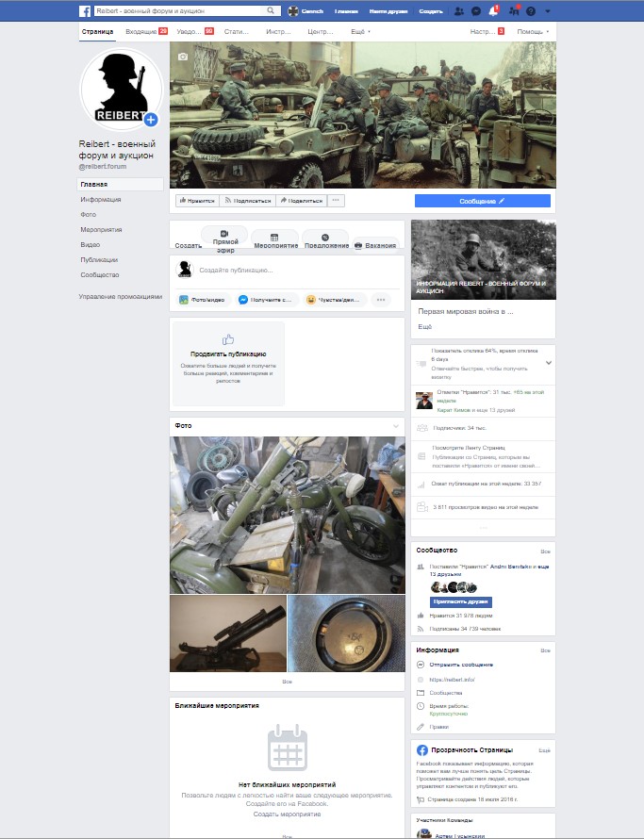Click the blue plus on profile picture
The height and width of the screenshot is (839, 644).
151,120
